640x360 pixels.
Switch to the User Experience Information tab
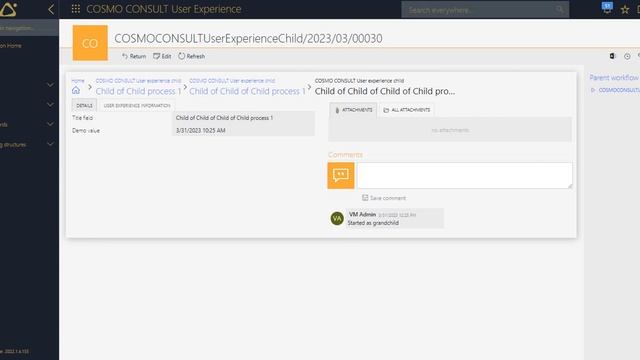click(137, 105)
